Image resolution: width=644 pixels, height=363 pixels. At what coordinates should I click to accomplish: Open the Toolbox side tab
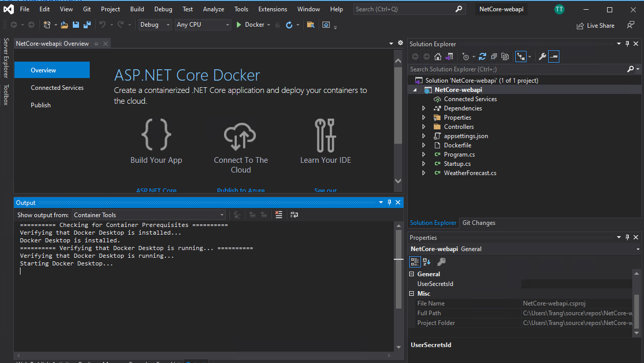(x=6, y=95)
